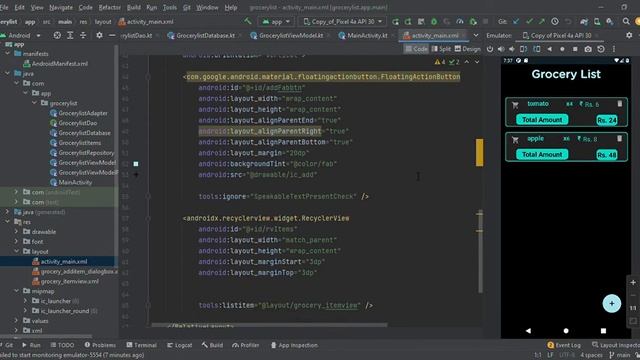Tap the Android home circle in emulator
640x360 pixels.
coord(566,331)
